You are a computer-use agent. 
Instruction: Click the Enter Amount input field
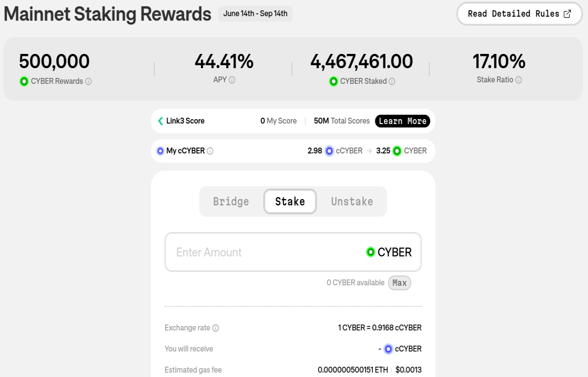coord(293,252)
